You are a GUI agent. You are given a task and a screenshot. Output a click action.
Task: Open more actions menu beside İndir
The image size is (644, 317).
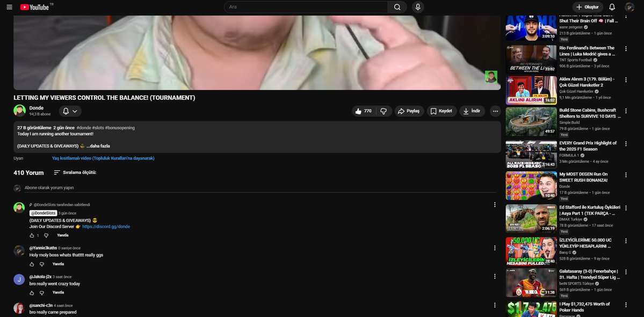pyautogui.click(x=496, y=111)
